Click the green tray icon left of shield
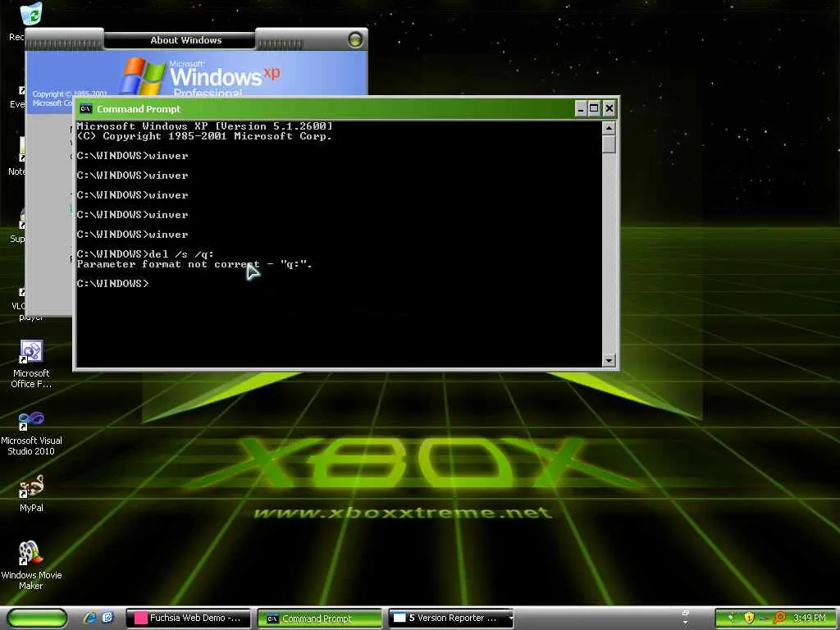Screen dimensions: 840x630 [731, 618]
